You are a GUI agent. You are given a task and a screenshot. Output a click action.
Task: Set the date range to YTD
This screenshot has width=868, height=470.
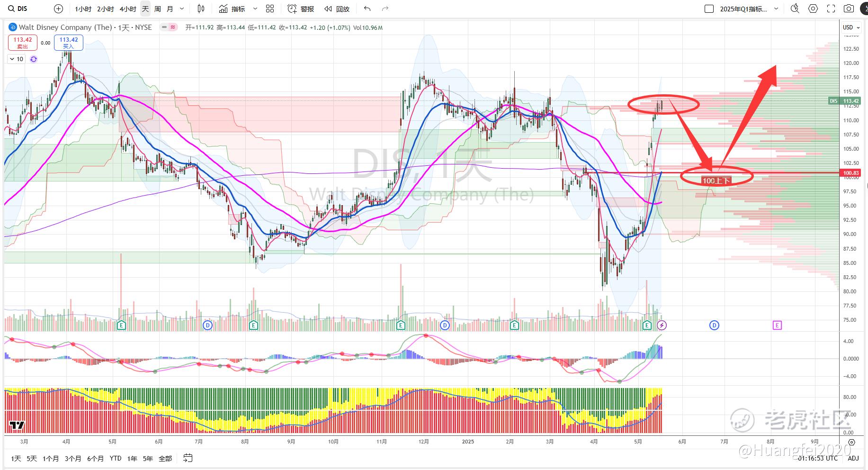coord(116,458)
